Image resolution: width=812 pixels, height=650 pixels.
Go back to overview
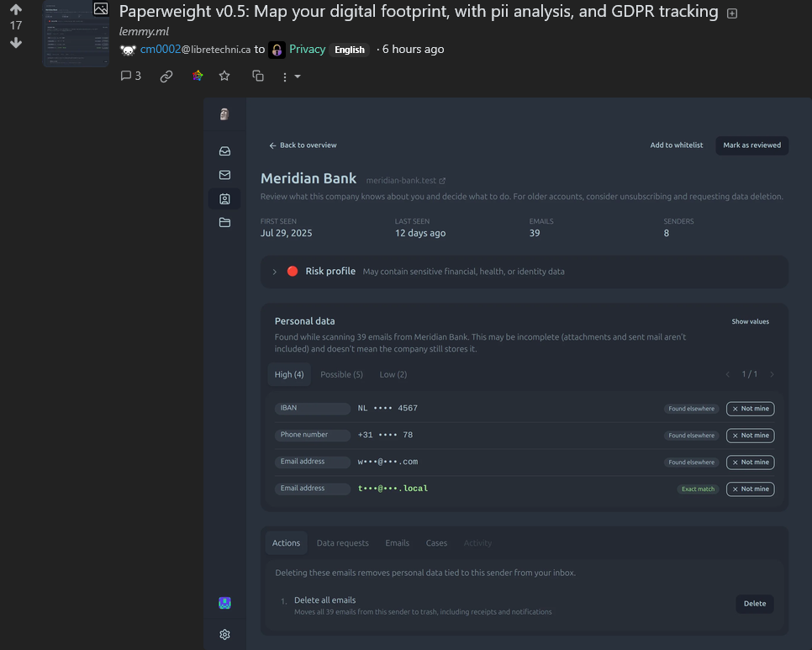[x=303, y=145]
